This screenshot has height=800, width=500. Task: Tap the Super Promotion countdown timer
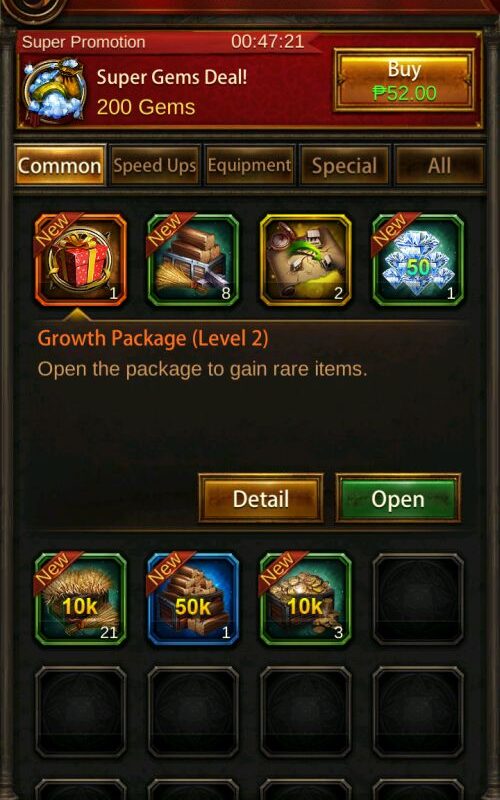click(267, 41)
